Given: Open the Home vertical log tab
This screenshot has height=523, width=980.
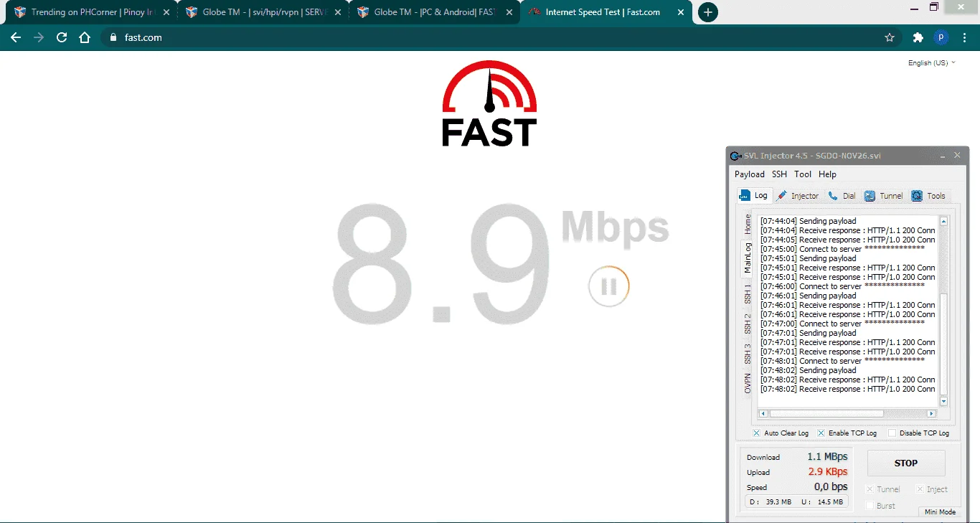Looking at the screenshot, I should [x=748, y=224].
